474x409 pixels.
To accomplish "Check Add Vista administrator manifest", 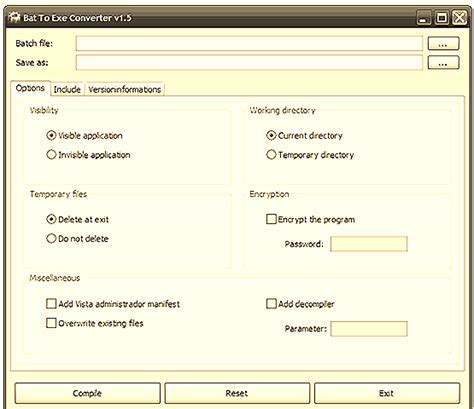I will (x=51, y=304).
